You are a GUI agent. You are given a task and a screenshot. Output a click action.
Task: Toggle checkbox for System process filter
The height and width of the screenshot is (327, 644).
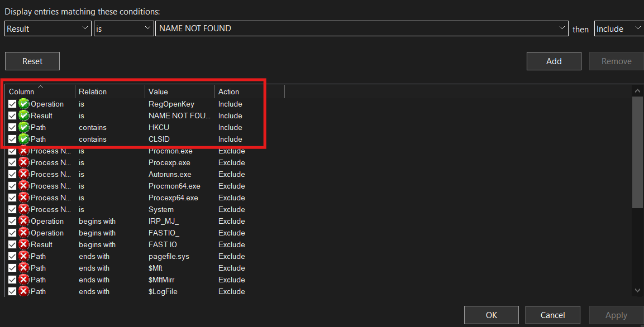coord(12,209)
